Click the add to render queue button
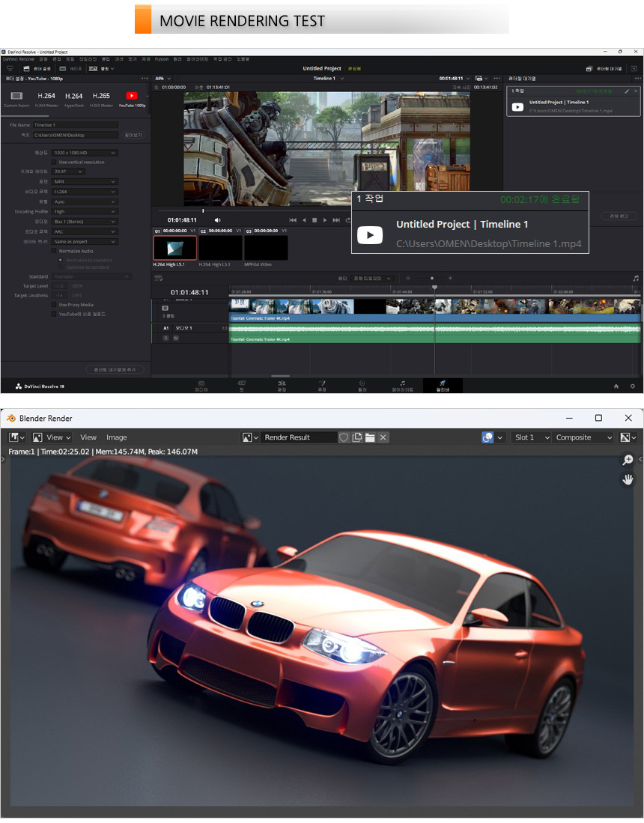This screenshot has height=823, width=644. [115, 370]
